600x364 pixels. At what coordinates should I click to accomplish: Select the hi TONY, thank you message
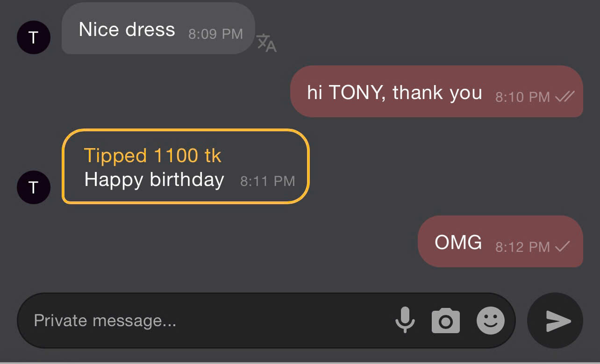394,93
